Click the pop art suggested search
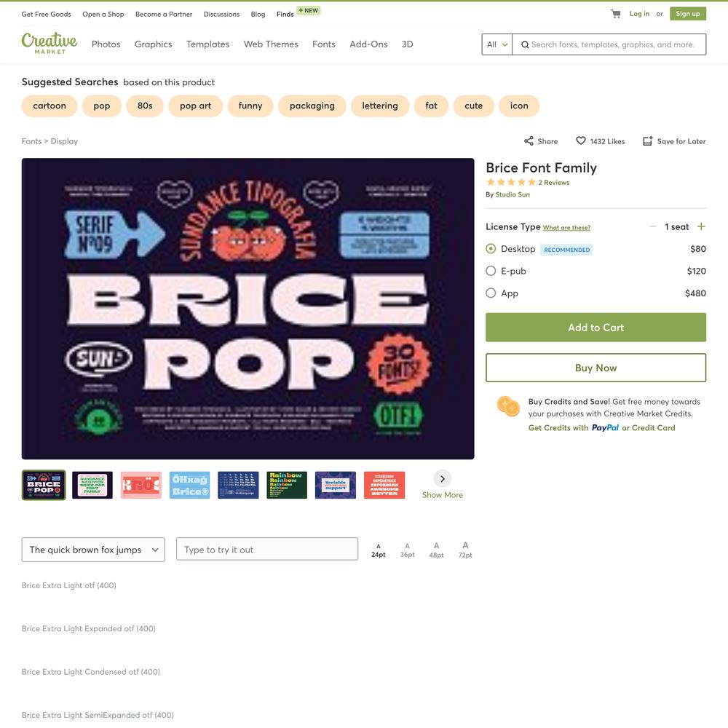This screenshot has width=728, height=728. click(195, 106)
